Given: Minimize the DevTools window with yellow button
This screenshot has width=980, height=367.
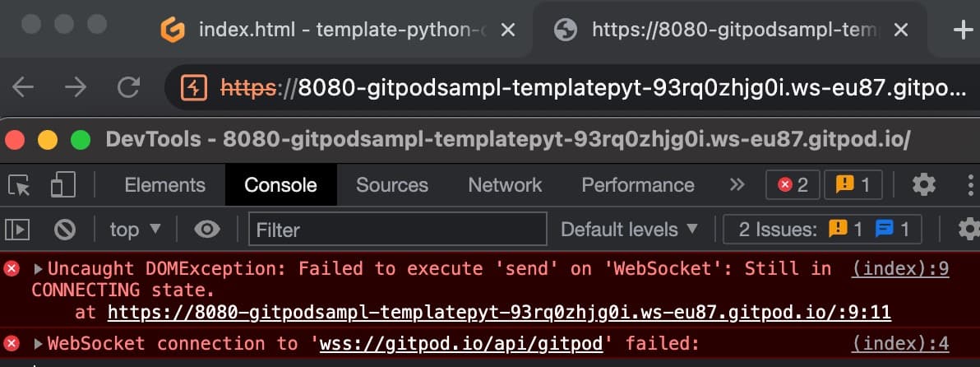Looking at the screenshot, I should coord(48,139).
